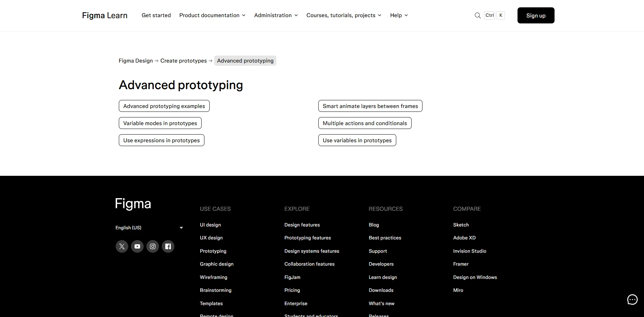Open Enterprise footer link

point(296,303)
